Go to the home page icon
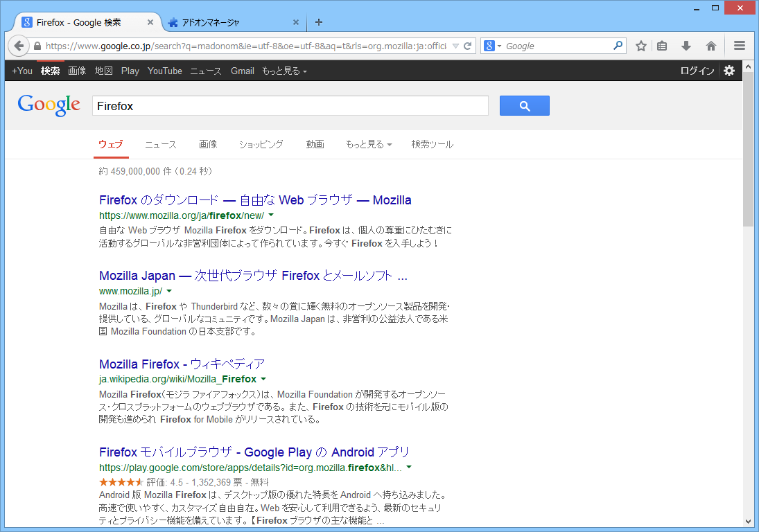The height and width of the screenshot is (532, 759). click(x=710, y=46)
